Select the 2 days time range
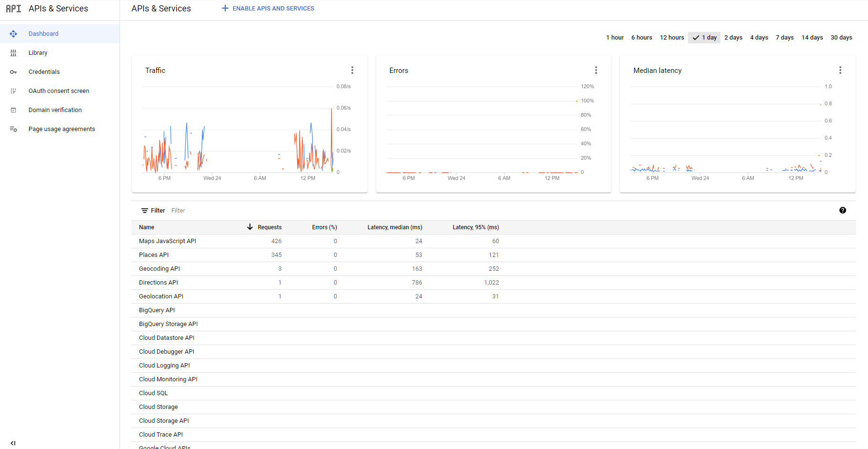 pyautogui.click(x=733, y=38)
